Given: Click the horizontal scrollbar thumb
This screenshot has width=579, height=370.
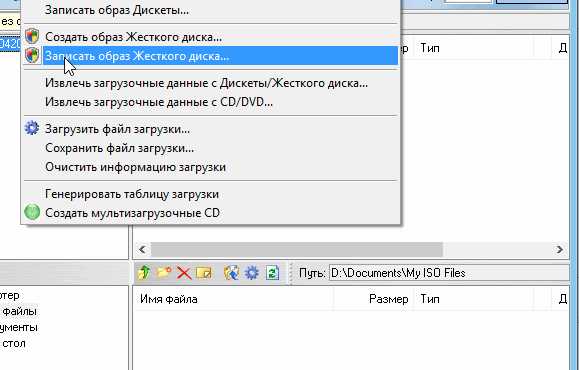Looking at the screenshot, I should 297,250.
